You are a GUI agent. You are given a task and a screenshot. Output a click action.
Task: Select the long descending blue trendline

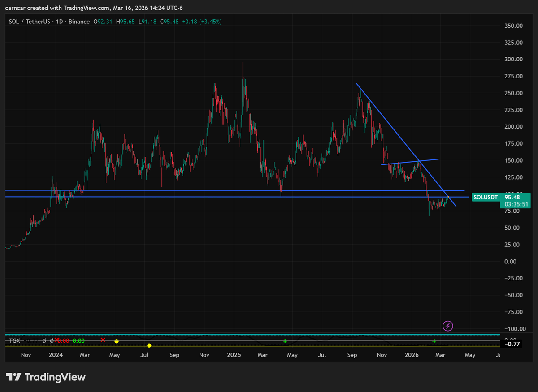click(406, 144)
